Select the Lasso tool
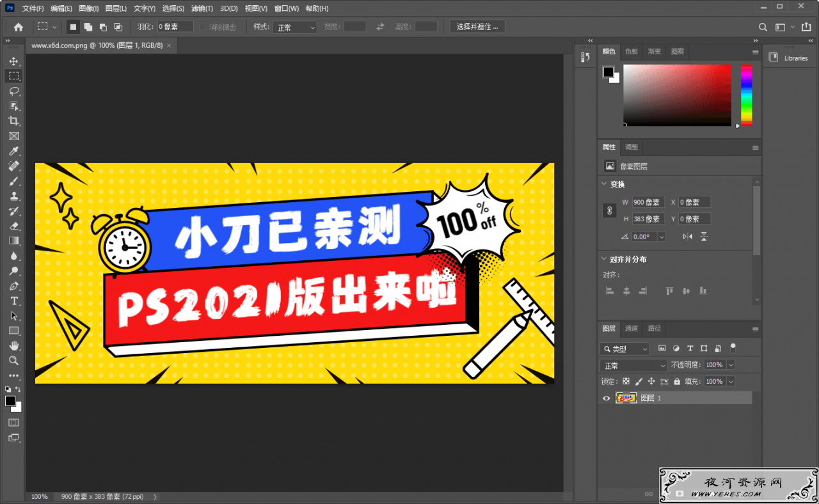This screenshot has height=504, width=819. point(13,91)
